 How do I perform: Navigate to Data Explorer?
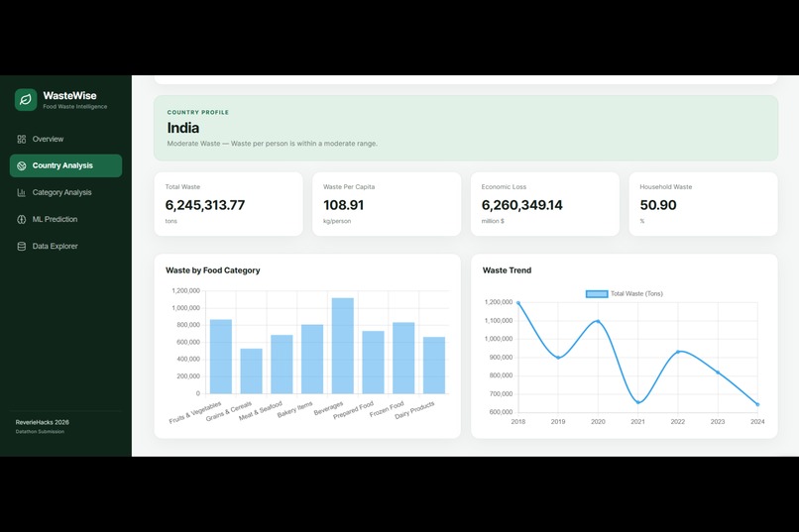tap(65, 247)
